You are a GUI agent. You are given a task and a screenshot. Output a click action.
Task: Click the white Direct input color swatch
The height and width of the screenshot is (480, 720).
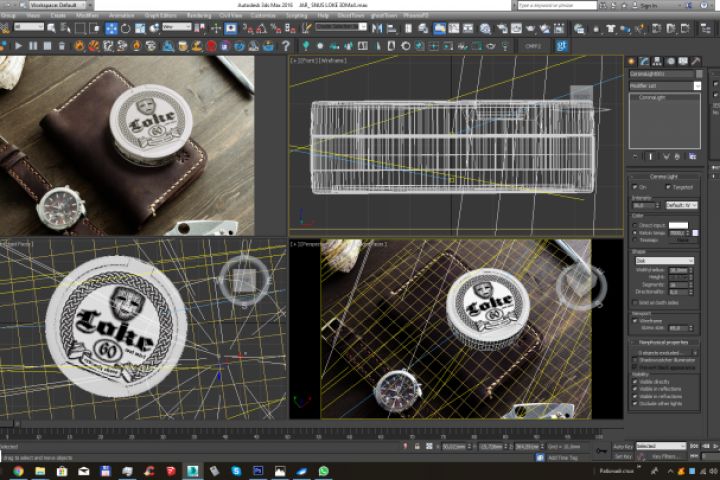coord(678,225)
